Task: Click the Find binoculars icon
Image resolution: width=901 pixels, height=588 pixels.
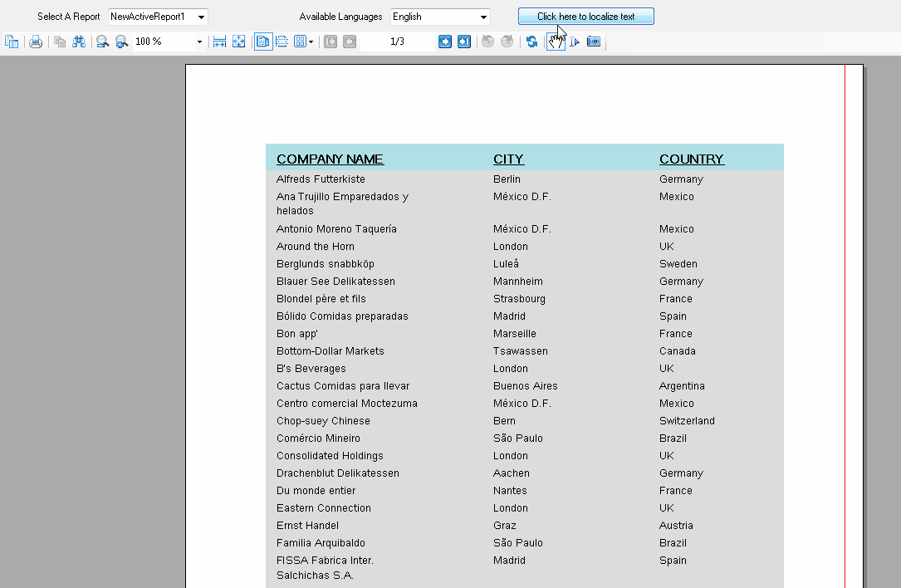Action: point(79,42)
